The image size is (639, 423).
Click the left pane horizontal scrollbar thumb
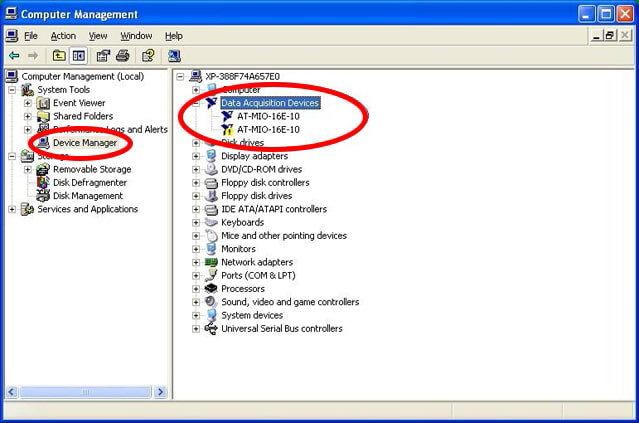pos(86,392)
